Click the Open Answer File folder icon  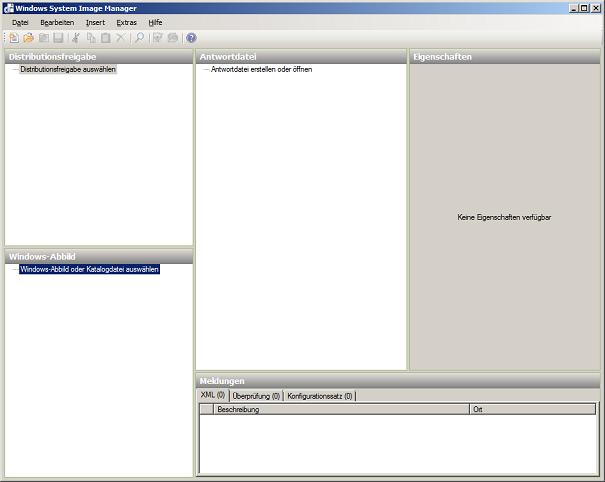click(29, 38)
